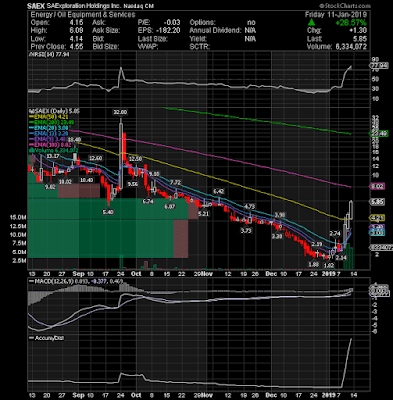The image size is (393, 400).
Task: Click the 2.5M volume axis label
Action: [19, 261]
